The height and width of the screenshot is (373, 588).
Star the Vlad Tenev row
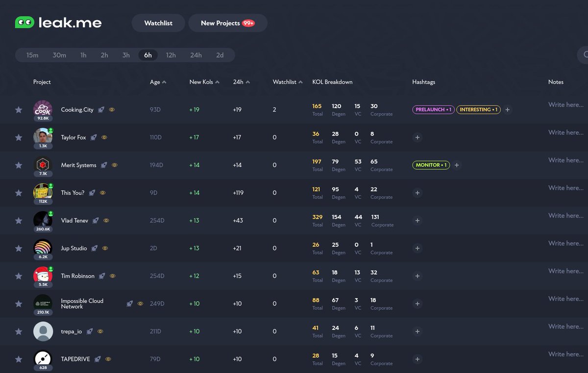coord(19,220)
